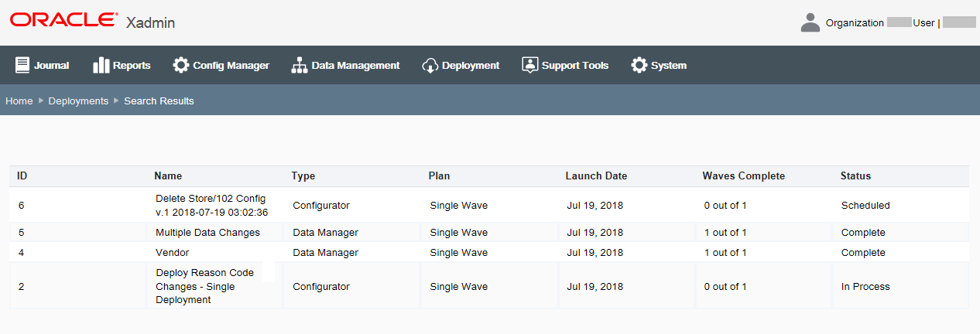
Task: Click the System gear icon
Action: [639, 65]
